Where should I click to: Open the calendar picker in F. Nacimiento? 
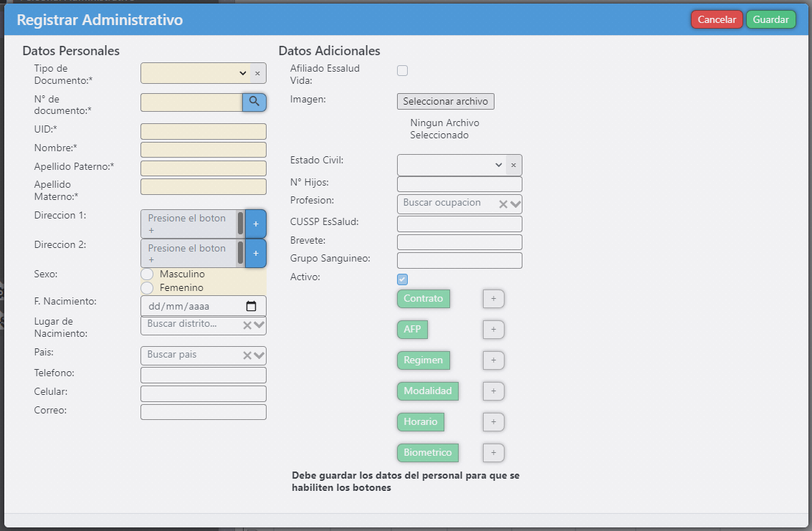click(252, 306)
